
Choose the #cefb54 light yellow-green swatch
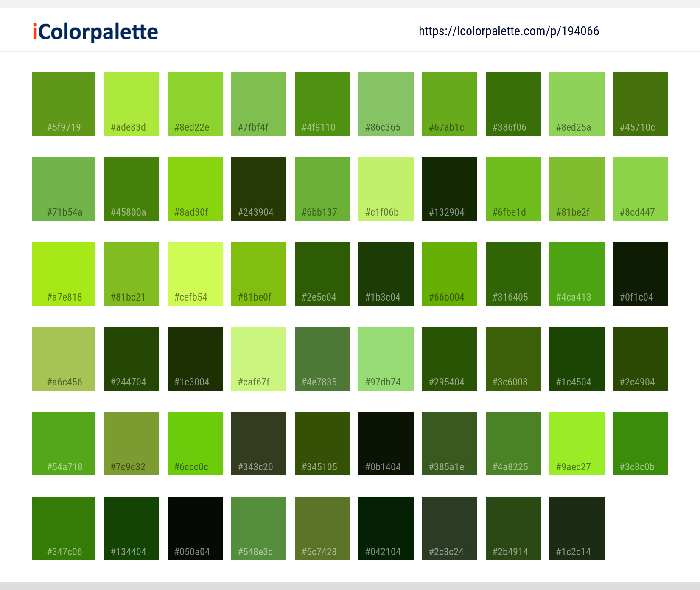pos(195,274)
